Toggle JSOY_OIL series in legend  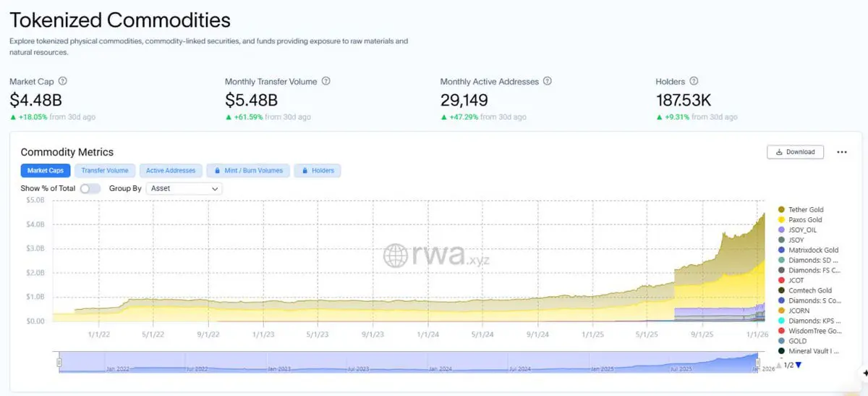pyautogui.click(x=797, y=230)
